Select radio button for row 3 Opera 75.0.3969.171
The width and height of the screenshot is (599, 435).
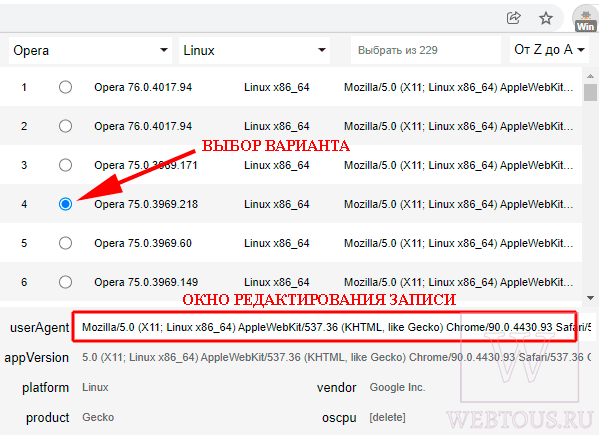65,165
